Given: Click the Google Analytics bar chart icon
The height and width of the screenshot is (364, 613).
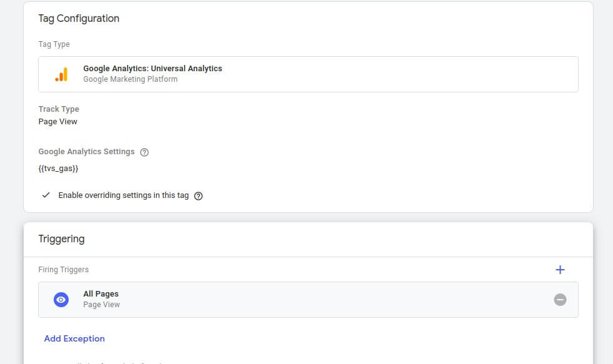Looking at the screenshot, I should (x=61, y=74).
